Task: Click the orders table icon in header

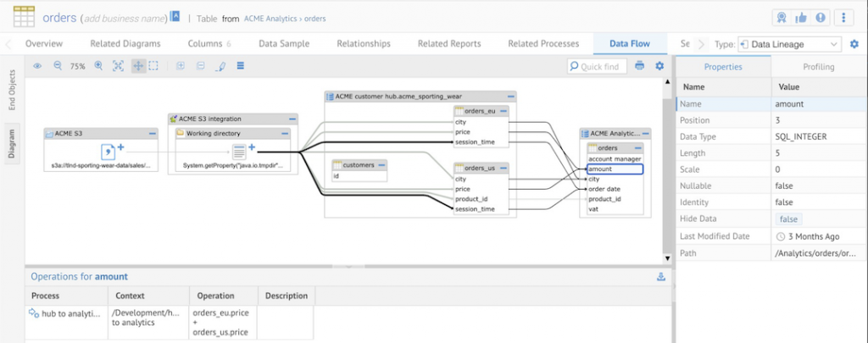Action: pyautogui.click(x=24, y=17)
